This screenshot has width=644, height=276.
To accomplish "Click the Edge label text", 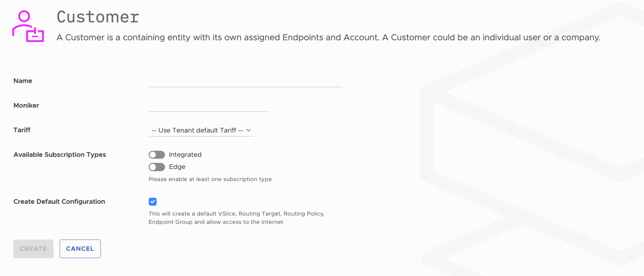I will pyautogui.click(x=177, y=167).
